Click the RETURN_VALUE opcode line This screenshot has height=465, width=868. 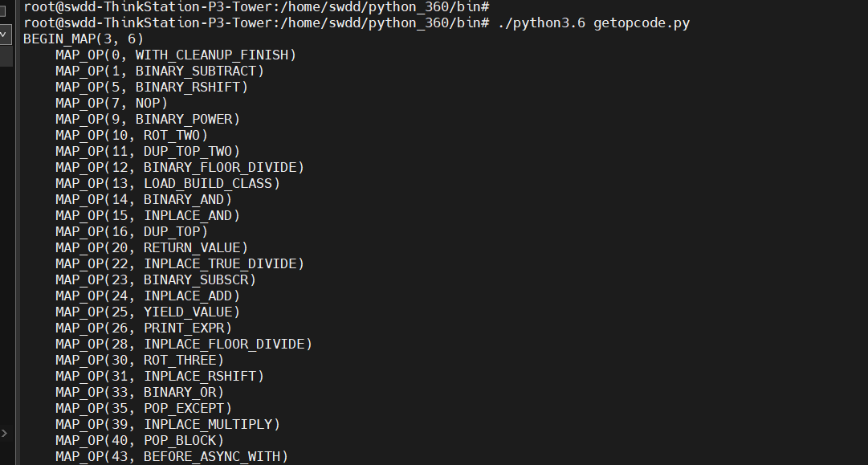pyautogui.click(x=152, y=247)
